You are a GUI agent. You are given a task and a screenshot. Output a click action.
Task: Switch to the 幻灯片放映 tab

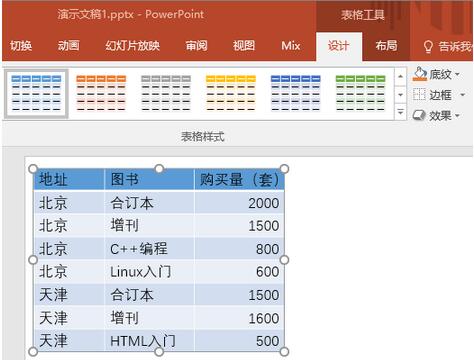133,46
